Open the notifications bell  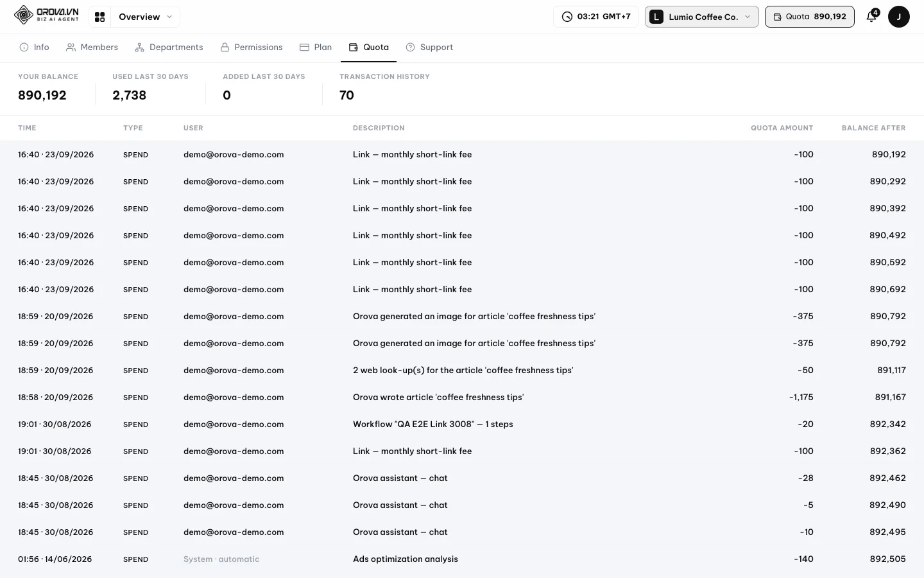click(x=871, y=17)
